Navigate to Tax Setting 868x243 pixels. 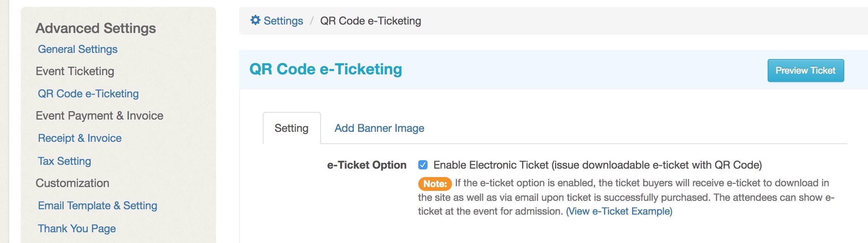click(64, 161)
